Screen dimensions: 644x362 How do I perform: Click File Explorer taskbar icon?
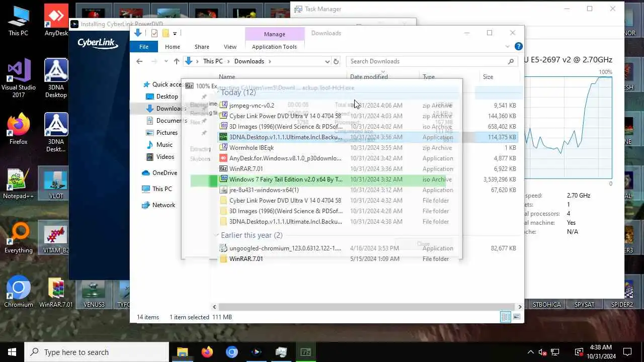pos(182,352)
